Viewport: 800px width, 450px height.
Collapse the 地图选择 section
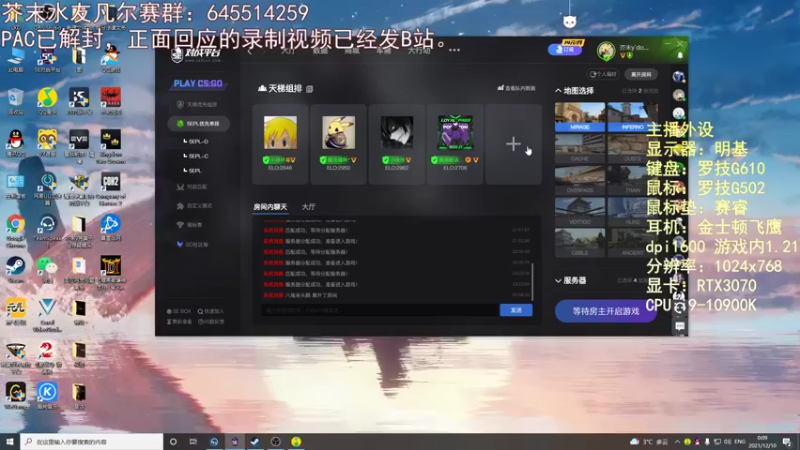tap(574, 91)
